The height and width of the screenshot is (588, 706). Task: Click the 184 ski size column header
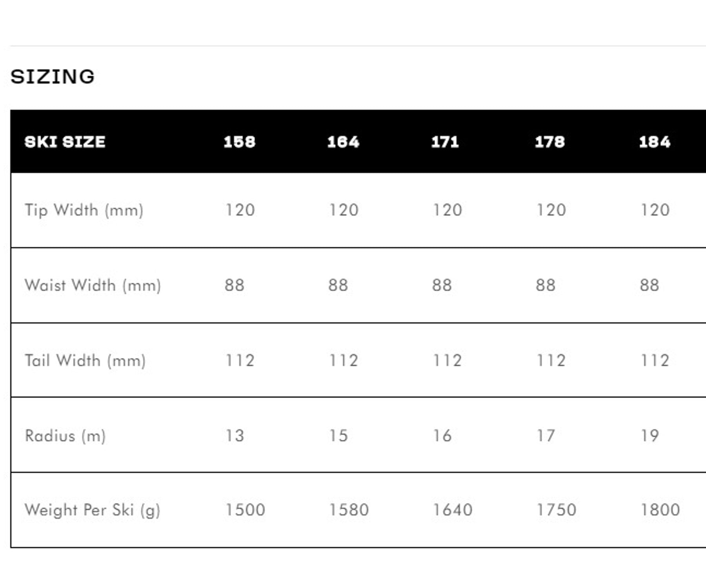655,142
